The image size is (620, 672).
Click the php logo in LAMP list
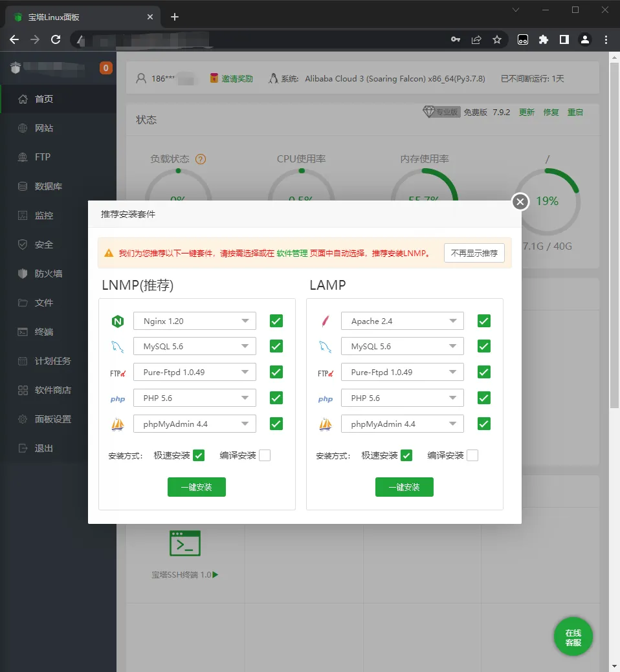pos(326,399)
